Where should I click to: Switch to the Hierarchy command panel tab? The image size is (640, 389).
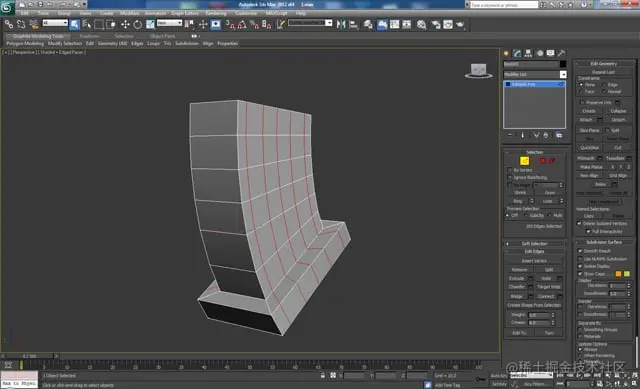(x=528, y=53)
